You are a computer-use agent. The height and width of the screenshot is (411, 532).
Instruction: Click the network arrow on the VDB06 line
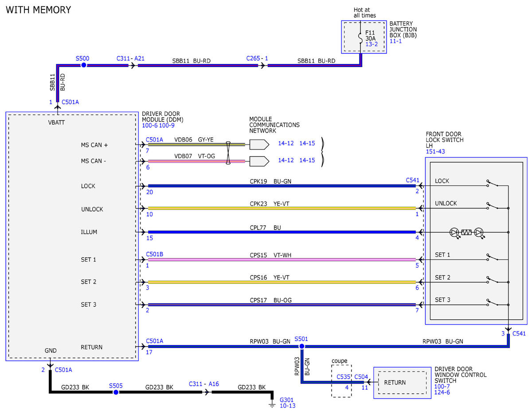click(259, 145)
